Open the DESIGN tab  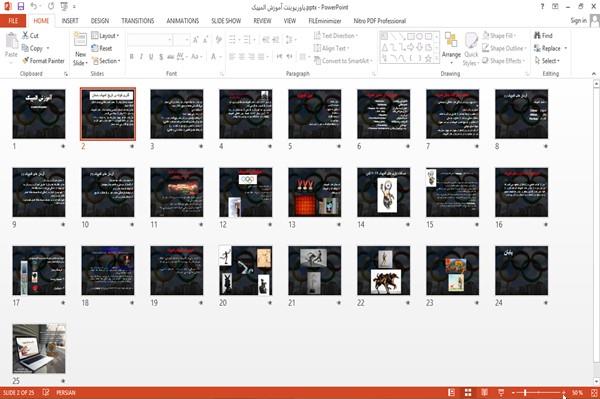coord(100,21)
